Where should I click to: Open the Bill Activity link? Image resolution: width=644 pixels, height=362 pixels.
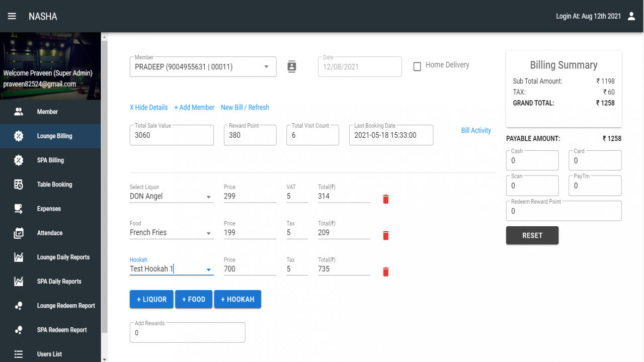tap(476, 130)
